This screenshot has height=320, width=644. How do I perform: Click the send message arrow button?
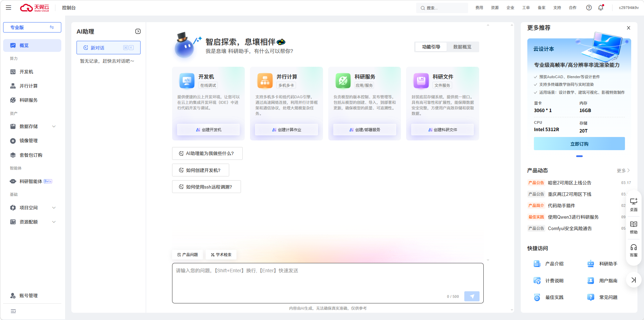[472, 296]
